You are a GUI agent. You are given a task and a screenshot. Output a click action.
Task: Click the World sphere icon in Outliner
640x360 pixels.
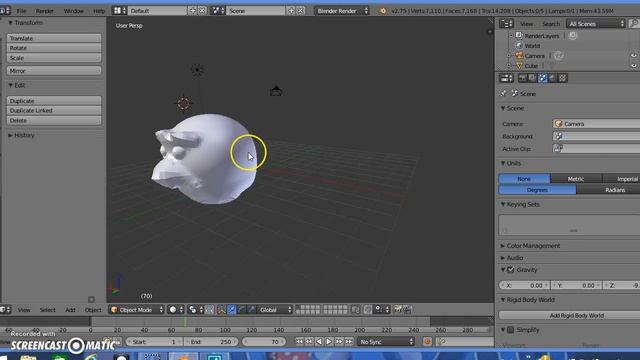point(519,45)
